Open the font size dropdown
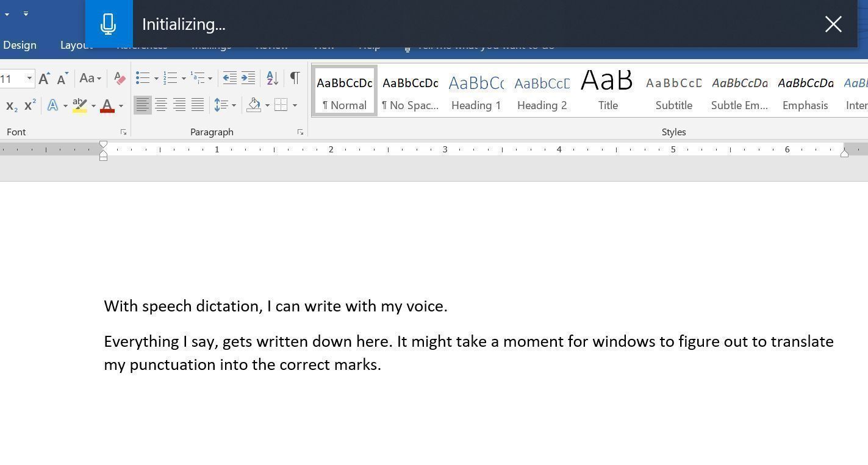Screen dimensions: 868x465 pyautogui.click(x=29, y=78)
